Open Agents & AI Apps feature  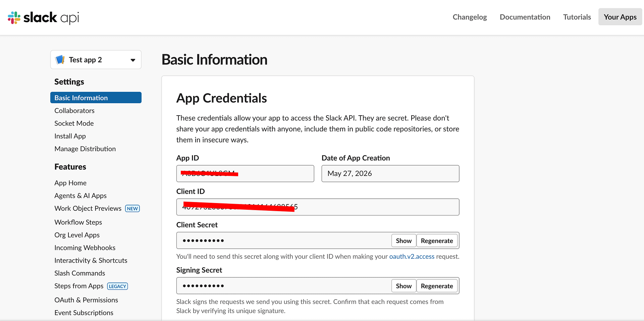pos(80,196)
